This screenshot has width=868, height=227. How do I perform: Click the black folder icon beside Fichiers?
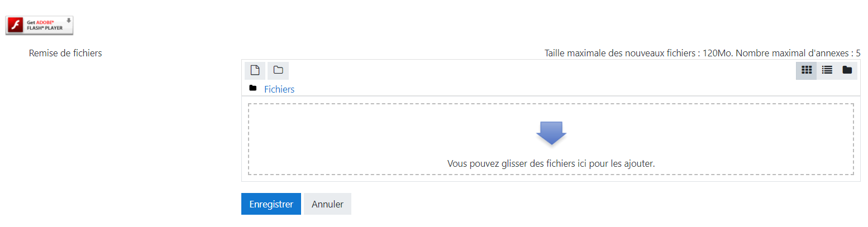253,88
